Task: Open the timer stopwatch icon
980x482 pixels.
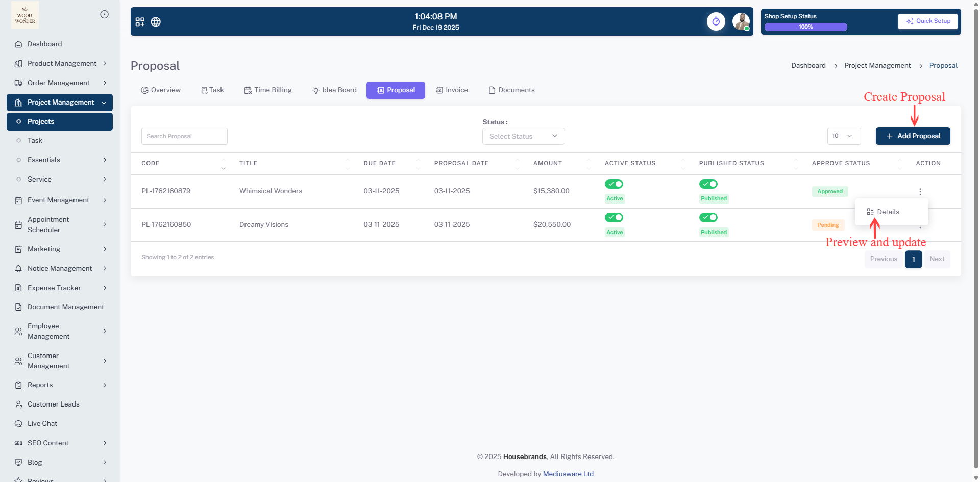Action: coord(716,21)
